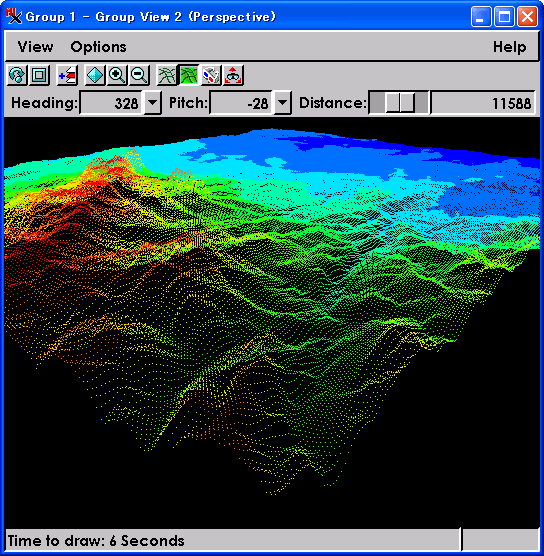Open the Heading value dropdown arrow

[x=153, y=103]
